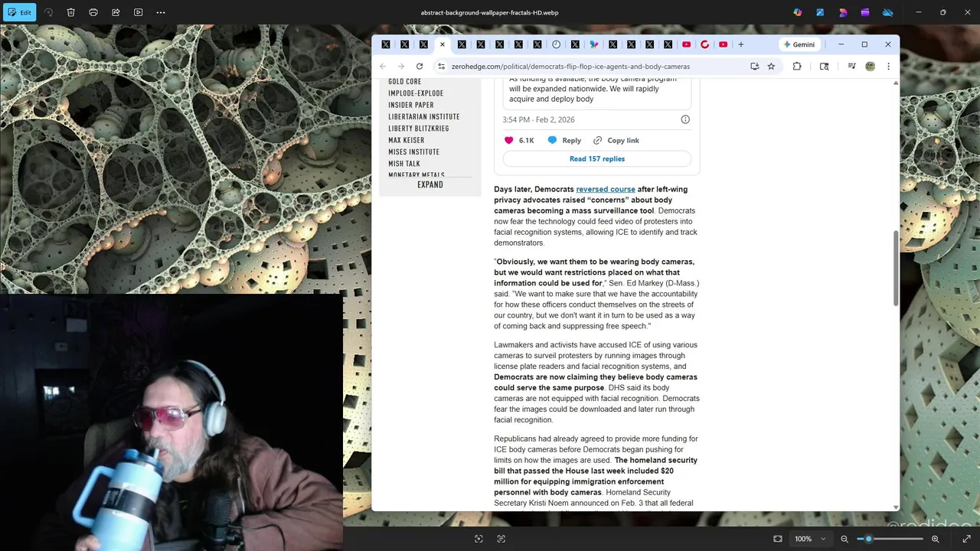Open MAX KEISER sidebar link
Image resolution: width=980 pixels, height=551 pixels.
(x=406, y=140)
